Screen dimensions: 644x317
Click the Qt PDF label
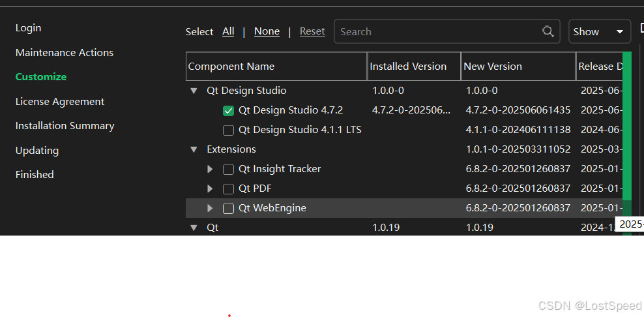(255, 189)
